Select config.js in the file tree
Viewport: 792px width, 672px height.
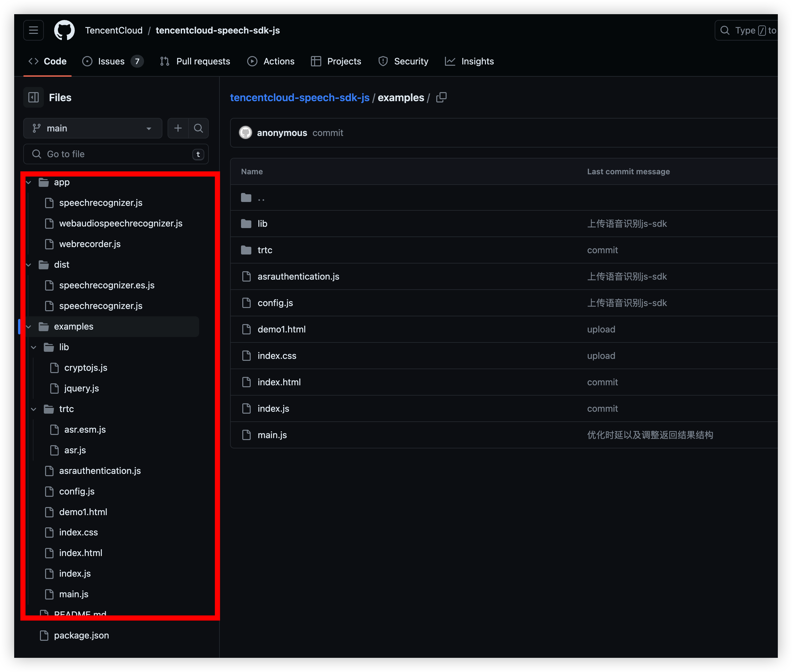click(x=77, y=491)
